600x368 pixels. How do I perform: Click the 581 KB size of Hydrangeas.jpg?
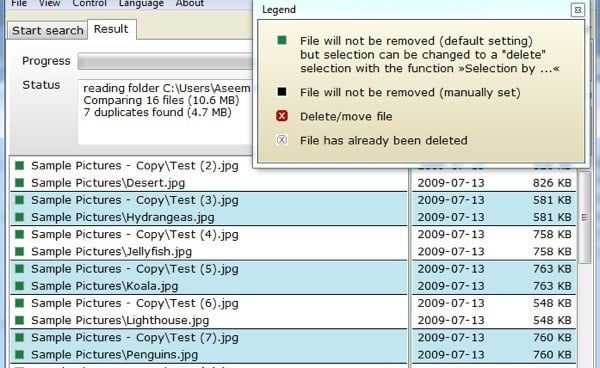click(552, 217)
